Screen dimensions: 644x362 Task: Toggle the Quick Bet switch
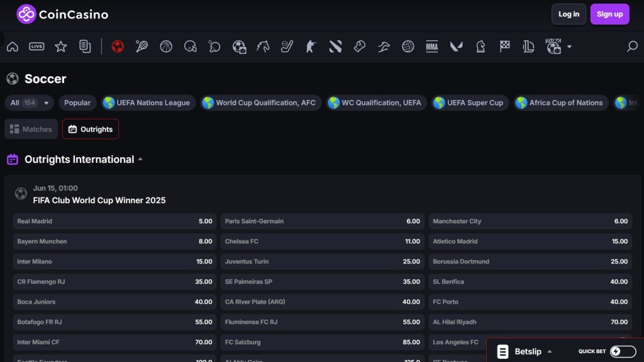click(623, 351)
